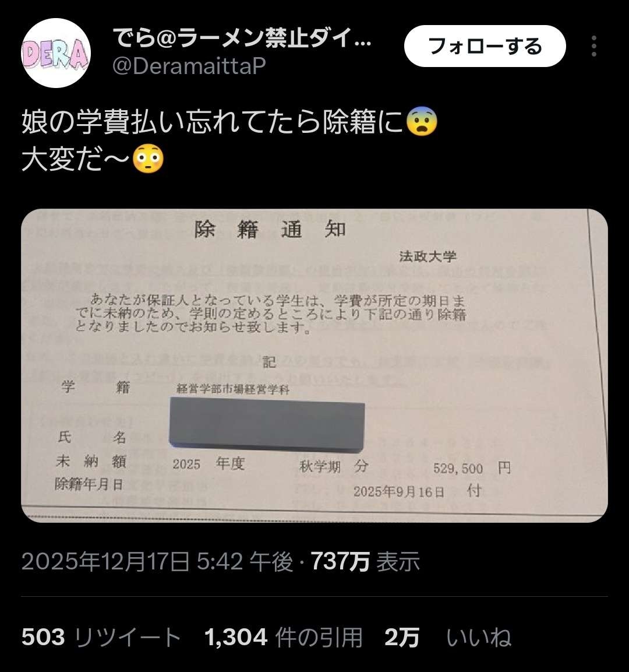Screen dimensions: 629x672
Task: Open the three-dot more options menu
Action: pyautogui.click(x=593, y=46)
